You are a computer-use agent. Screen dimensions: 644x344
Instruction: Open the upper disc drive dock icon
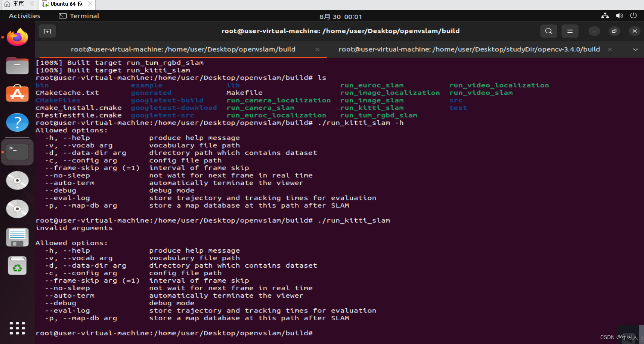pos(17,180)
